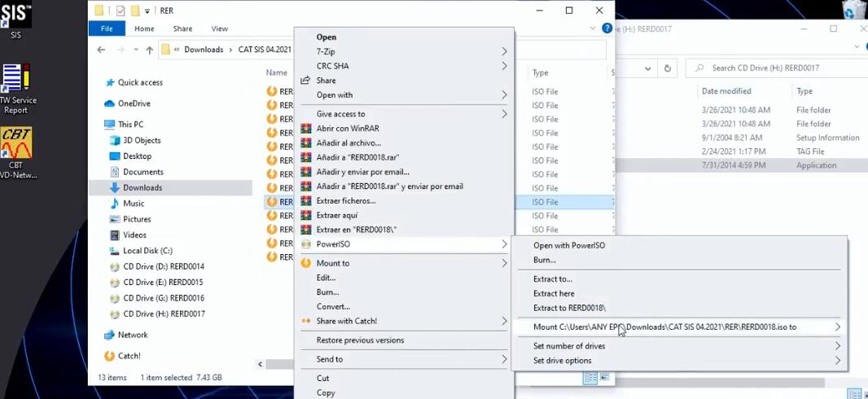
Task: Click the Help question mark icon
Action: 607,28
